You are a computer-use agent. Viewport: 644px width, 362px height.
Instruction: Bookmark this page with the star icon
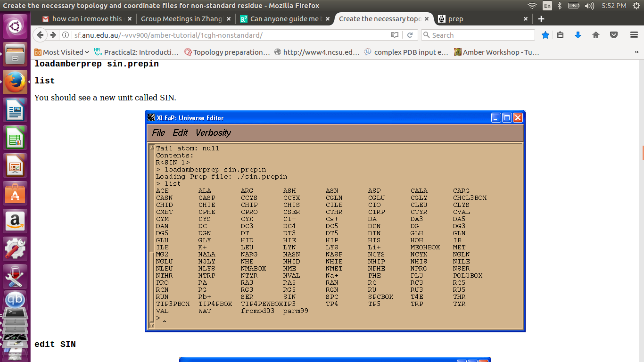pyautogui.click(x=545, y=35)
